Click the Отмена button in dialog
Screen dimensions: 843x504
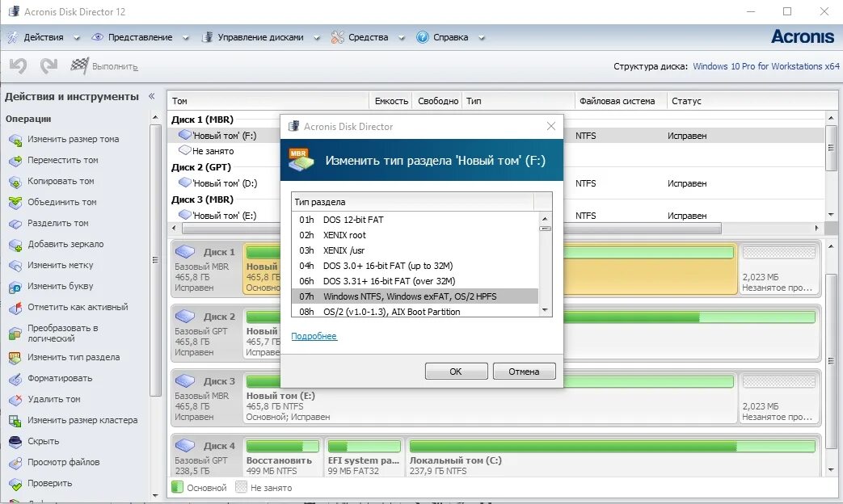coord(525,372)
